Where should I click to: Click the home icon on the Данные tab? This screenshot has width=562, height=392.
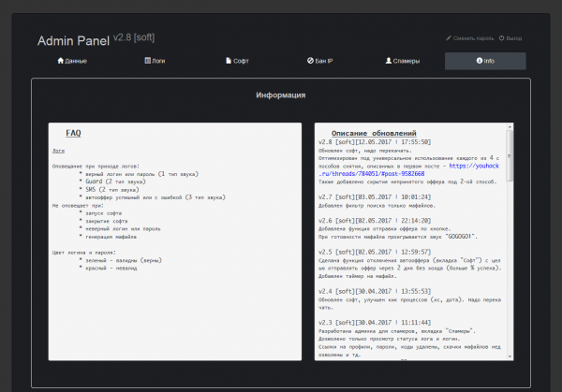point(61,61)
